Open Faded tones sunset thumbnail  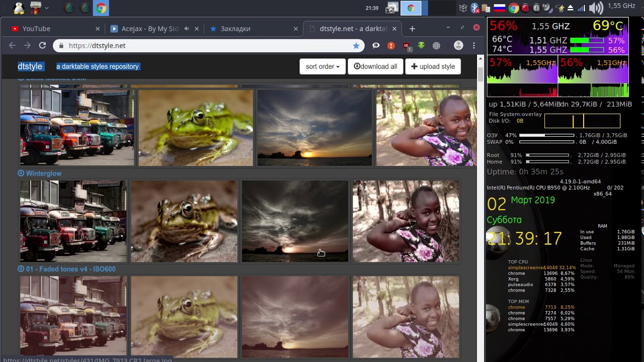coord(295,317)
